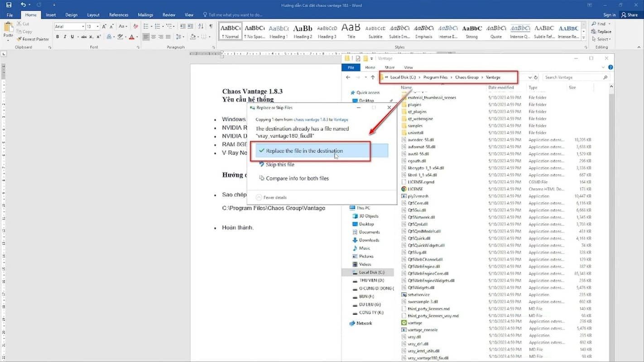Justify the paragraph text in Word
This screenshot has height=362, width=644.
click(168, 37)
